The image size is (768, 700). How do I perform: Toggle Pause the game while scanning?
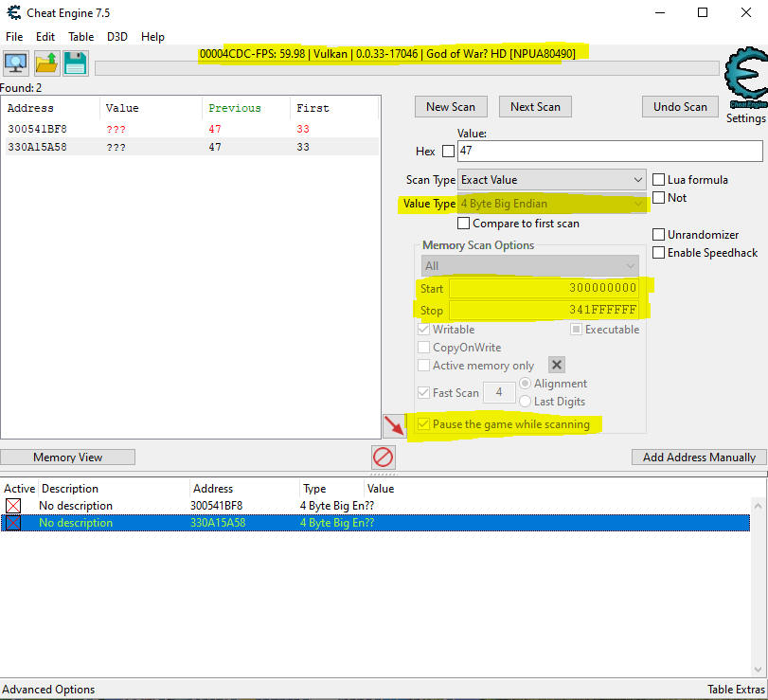coord(423,424)
